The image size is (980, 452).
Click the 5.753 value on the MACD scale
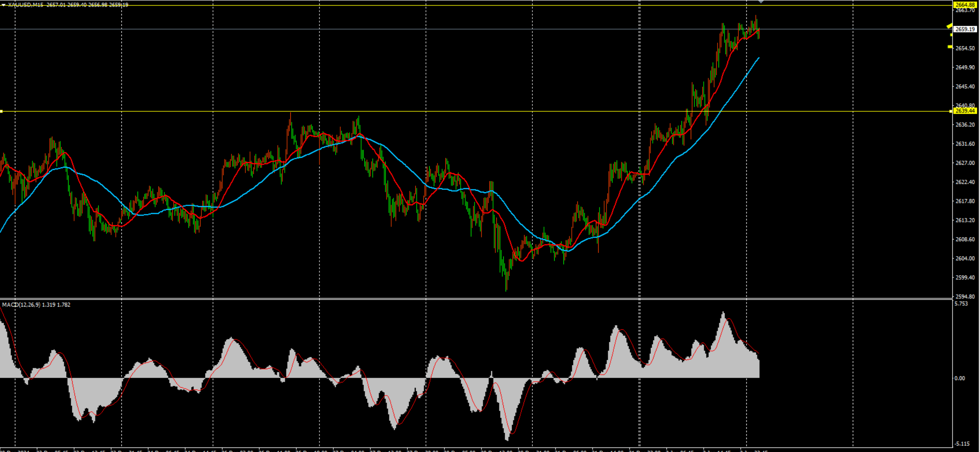click(961, 304)
